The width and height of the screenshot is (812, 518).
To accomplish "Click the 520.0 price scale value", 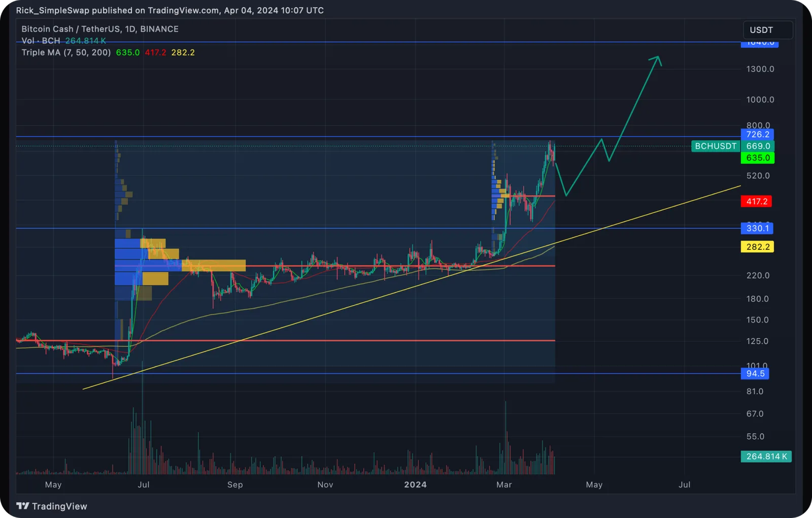I will click(758, 176).
